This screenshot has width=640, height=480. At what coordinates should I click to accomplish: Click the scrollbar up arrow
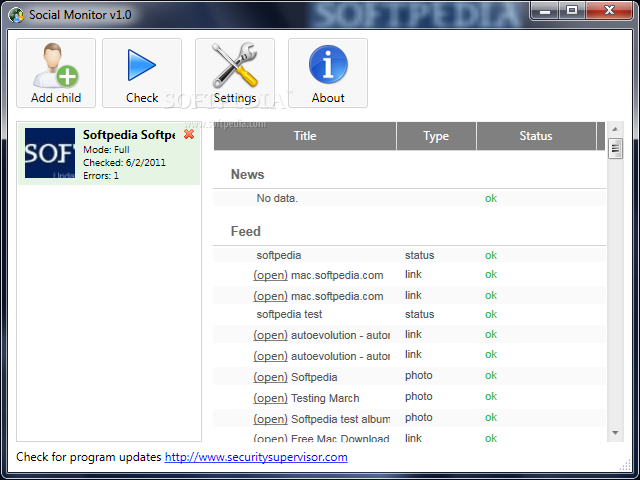tap(615, 129)
